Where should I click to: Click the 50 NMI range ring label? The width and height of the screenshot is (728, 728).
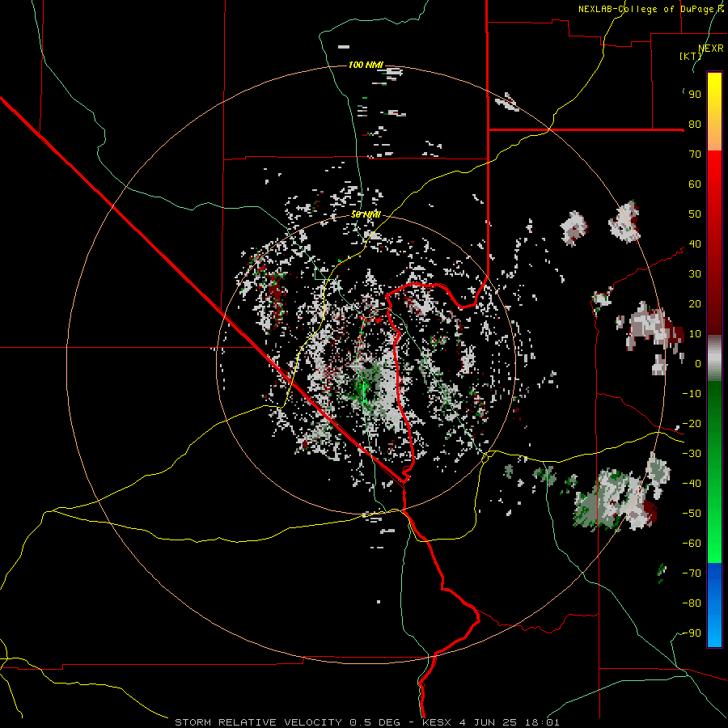pyautogui.click(x=366, y=214)
